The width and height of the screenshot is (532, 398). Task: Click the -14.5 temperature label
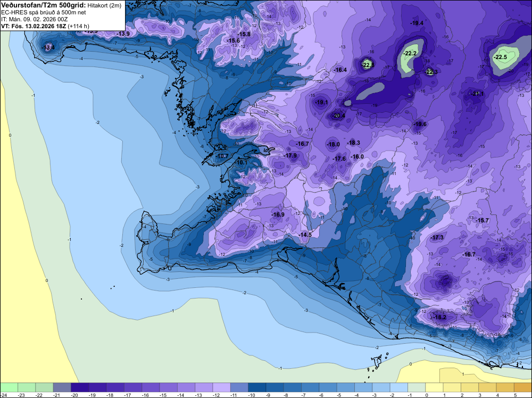click(305, 235)
